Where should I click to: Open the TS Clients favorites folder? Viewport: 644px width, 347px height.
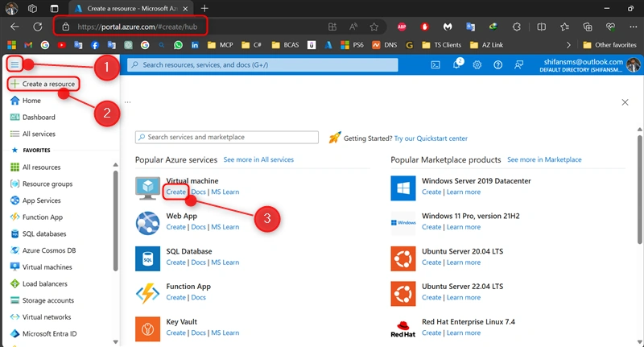442,45
